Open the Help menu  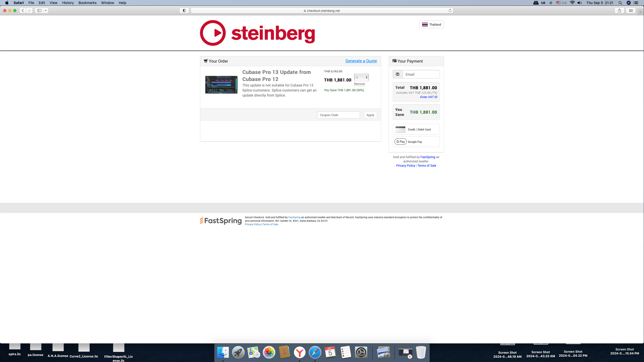[x=122, y=3]
